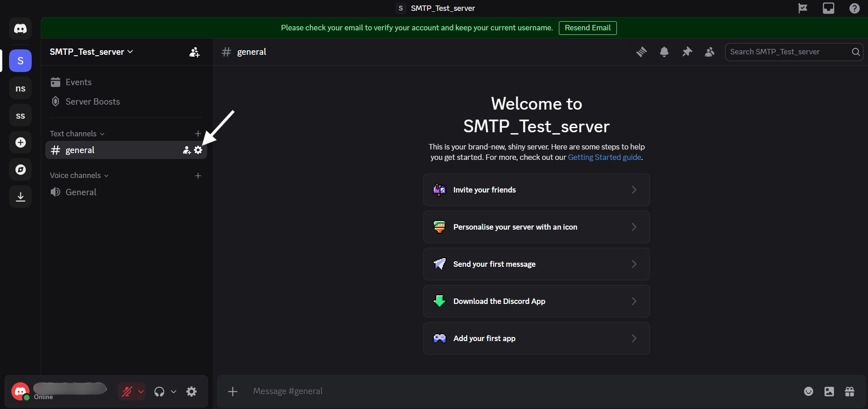
Task: Open Discord Discover in the sidebar
Action: 20,169
